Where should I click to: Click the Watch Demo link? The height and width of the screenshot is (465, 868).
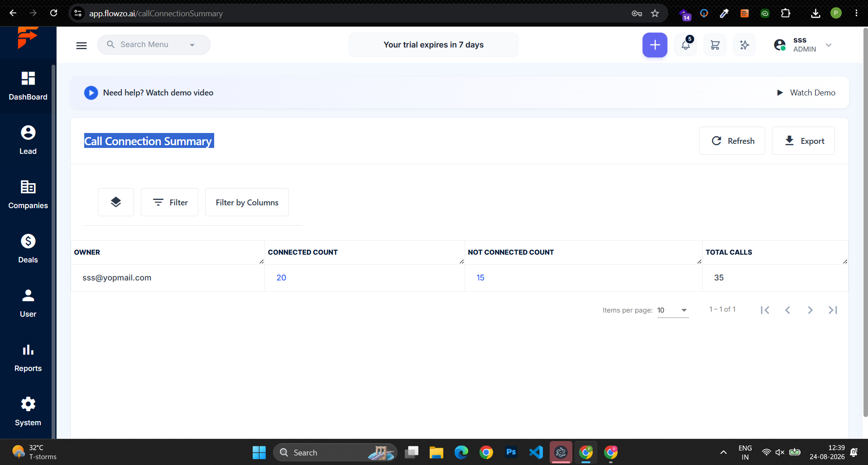[806, 93]
